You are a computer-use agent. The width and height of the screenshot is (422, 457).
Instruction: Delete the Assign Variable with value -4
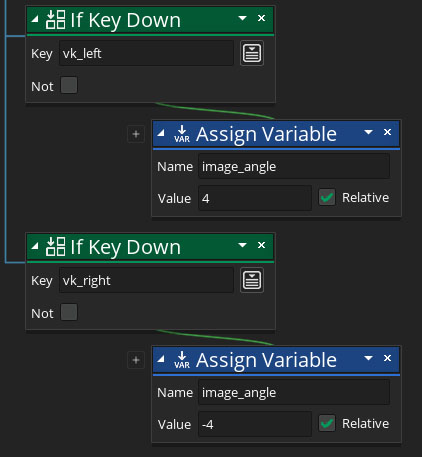click(x=387, y=358)
